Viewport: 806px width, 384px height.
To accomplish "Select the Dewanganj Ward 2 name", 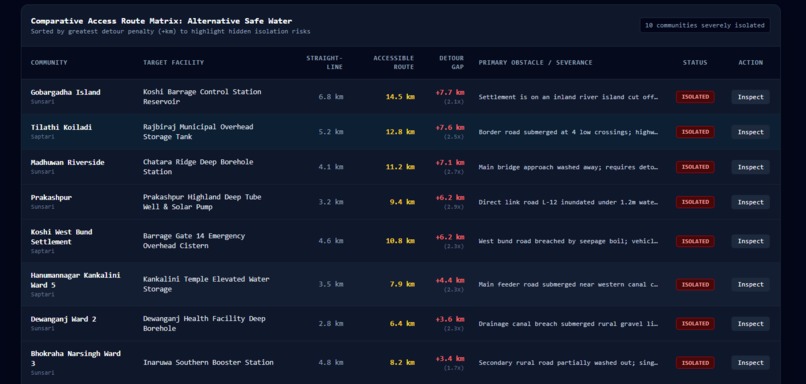I will click(x=63, y=319).
